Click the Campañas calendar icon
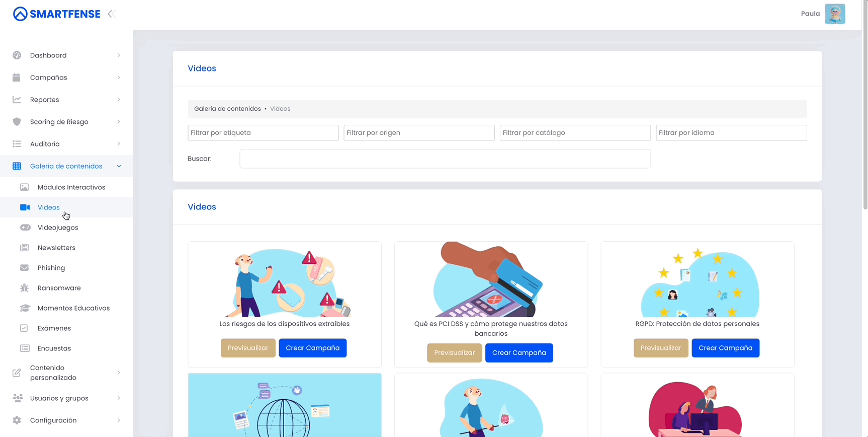 click(17, 78)
